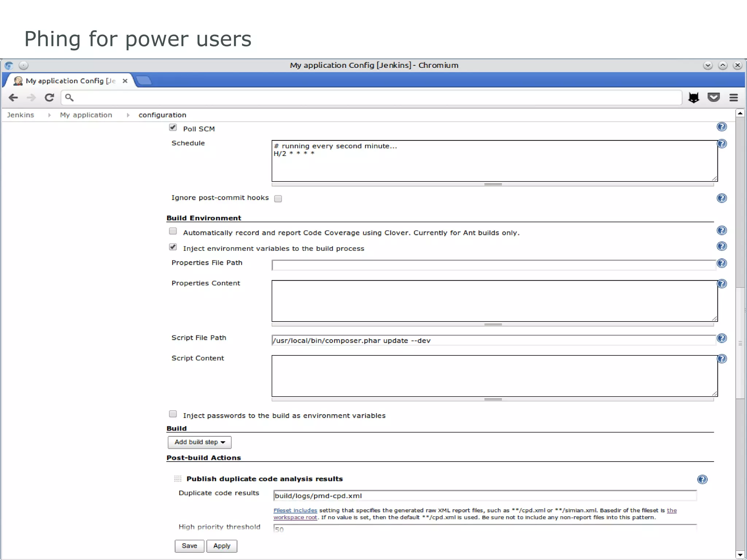Go to Jenkins breadcrumb link
Image resolution: width=747 pixels, height=560 pixels.
pos(20,115)
